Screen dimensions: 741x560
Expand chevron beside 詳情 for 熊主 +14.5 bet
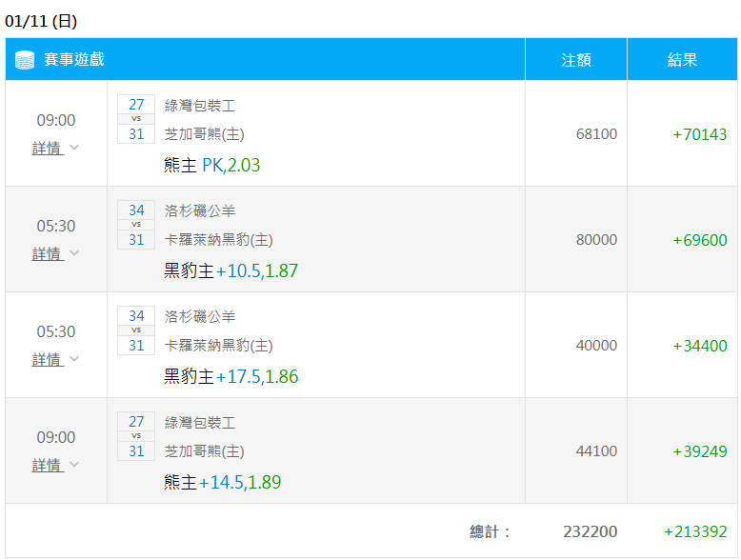click(x=74, y=465)
